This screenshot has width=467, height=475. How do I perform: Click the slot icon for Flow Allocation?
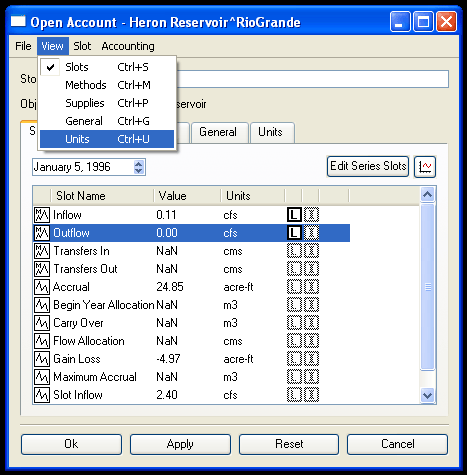(x=42, y=341)
